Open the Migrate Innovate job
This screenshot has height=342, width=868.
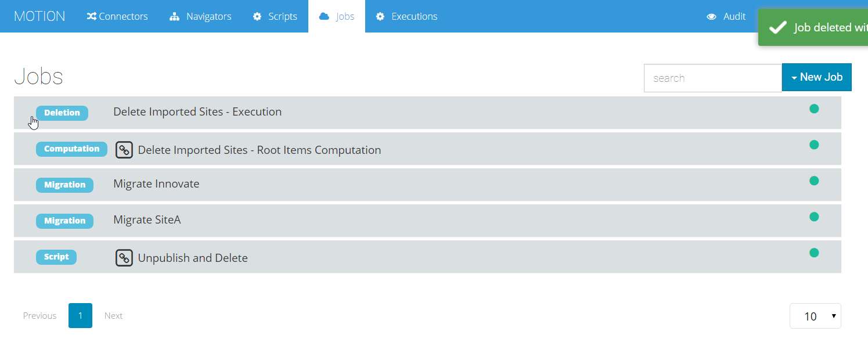[x=156, y=183]
